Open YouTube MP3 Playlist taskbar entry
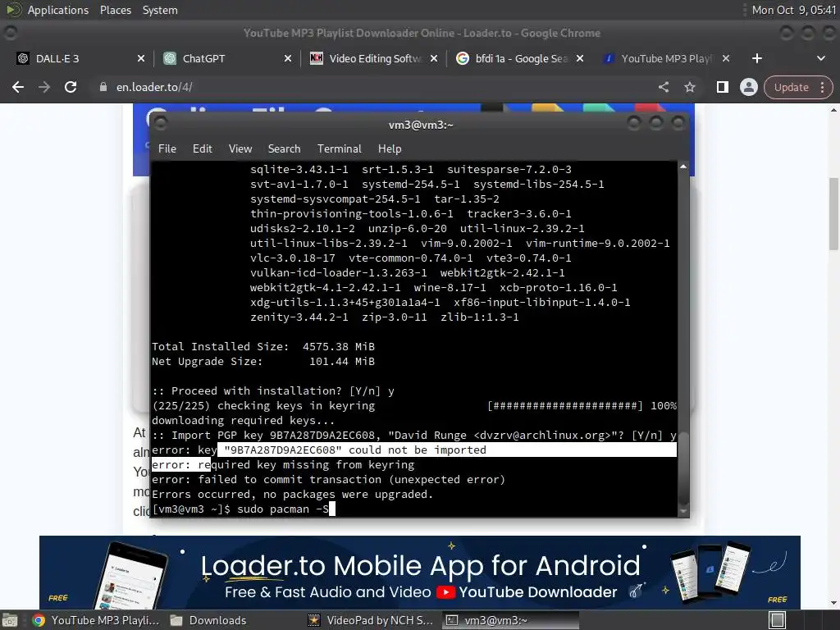The image size is (840, 630). pyautogui.click(x=95, y=620)
